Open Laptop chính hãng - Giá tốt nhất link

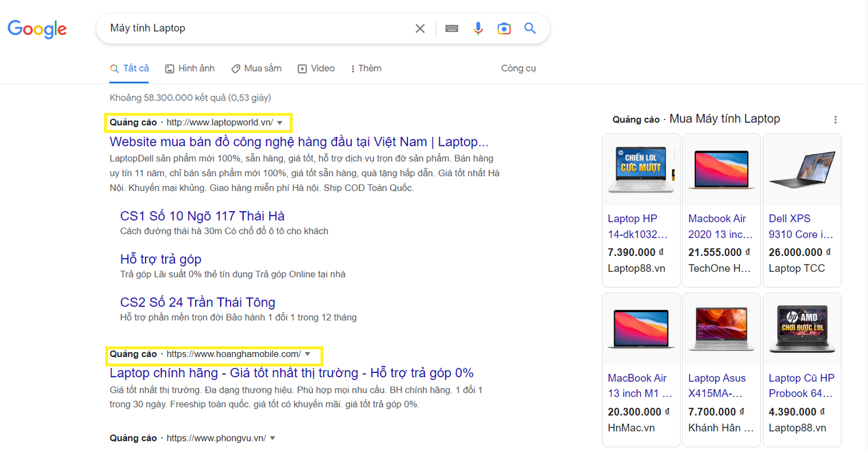[x=292, y=373]
